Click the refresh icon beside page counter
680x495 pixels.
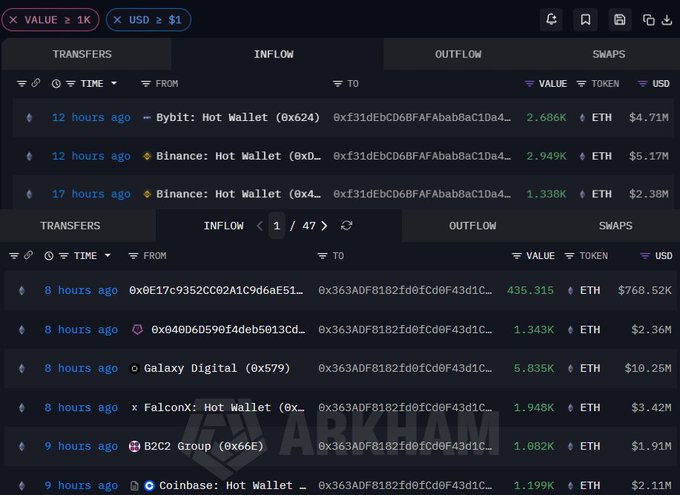pos(347,226)
